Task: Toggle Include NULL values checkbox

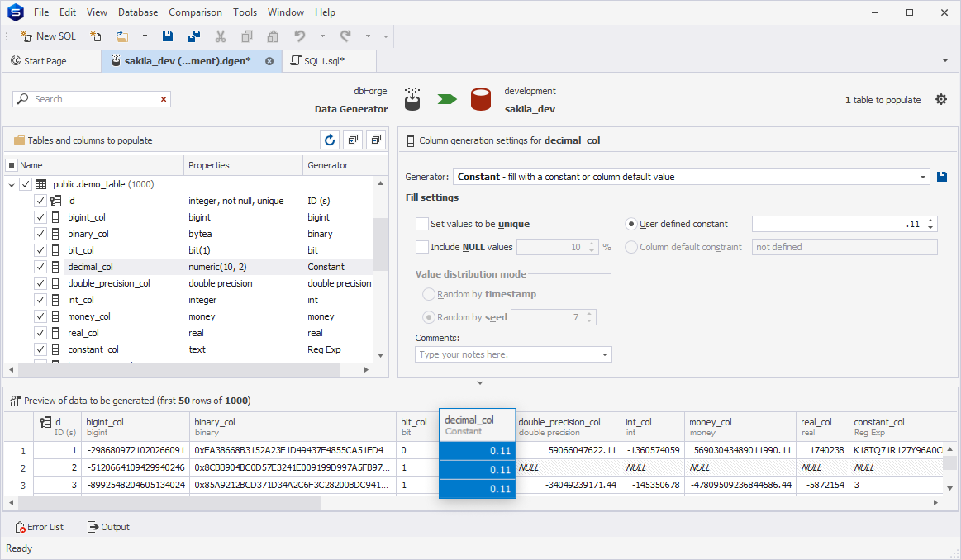Action: 422,247
